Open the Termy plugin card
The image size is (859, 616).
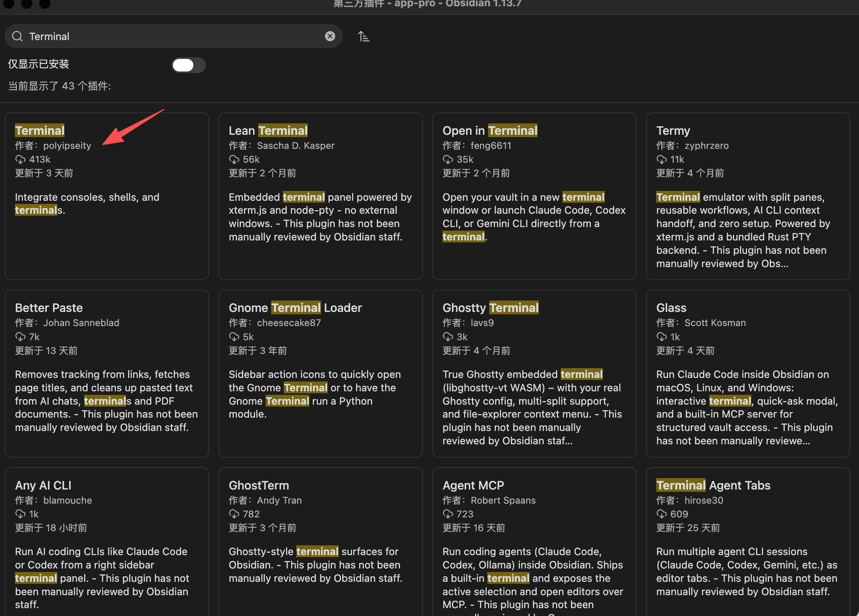[748, 196]
